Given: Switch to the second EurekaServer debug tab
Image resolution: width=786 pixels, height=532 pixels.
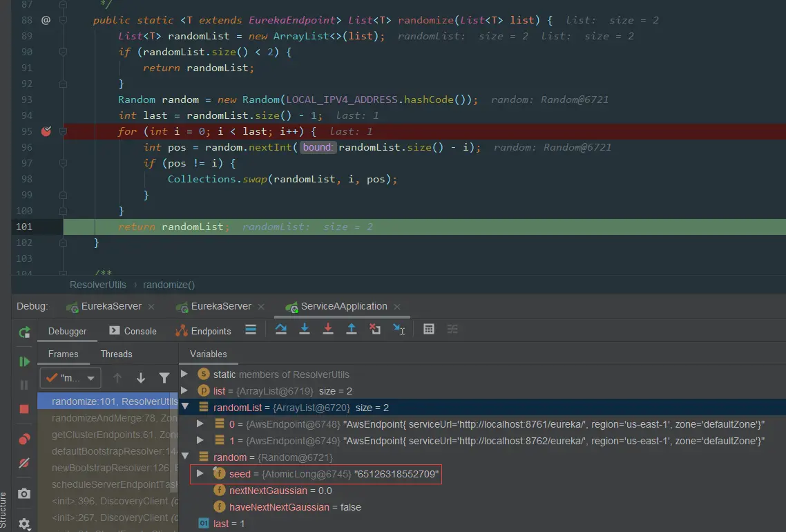Looking at the screenshot, I should [x=220, y=306].
